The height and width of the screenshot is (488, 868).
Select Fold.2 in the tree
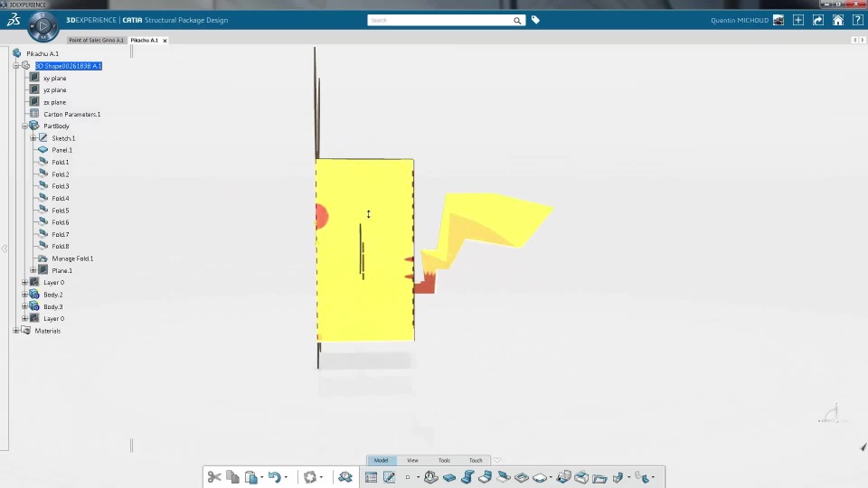(x=61, y=174)
